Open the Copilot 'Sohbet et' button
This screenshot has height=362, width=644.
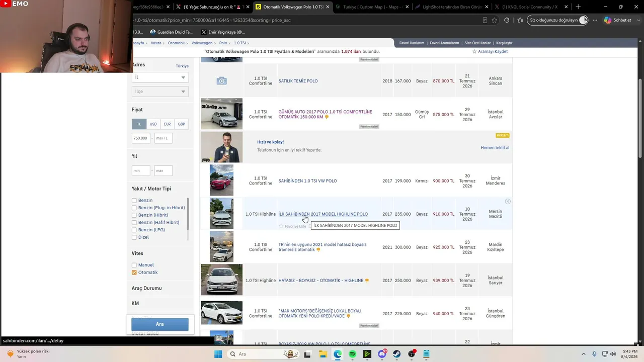617,20
